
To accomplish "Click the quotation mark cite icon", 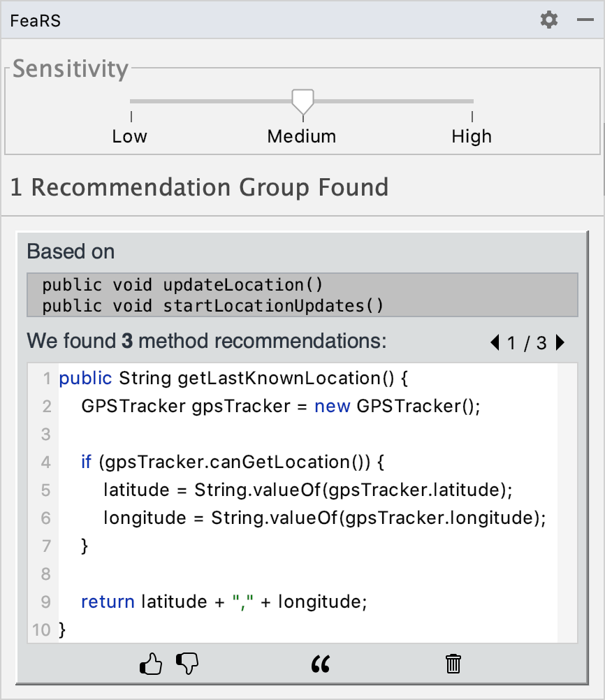I will 321,664.
